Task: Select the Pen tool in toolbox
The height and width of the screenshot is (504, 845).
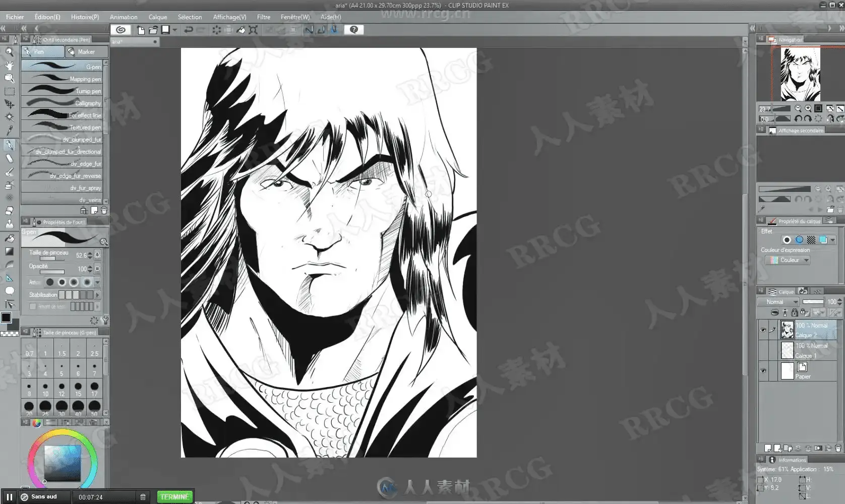Action: (x=9, y=145)
